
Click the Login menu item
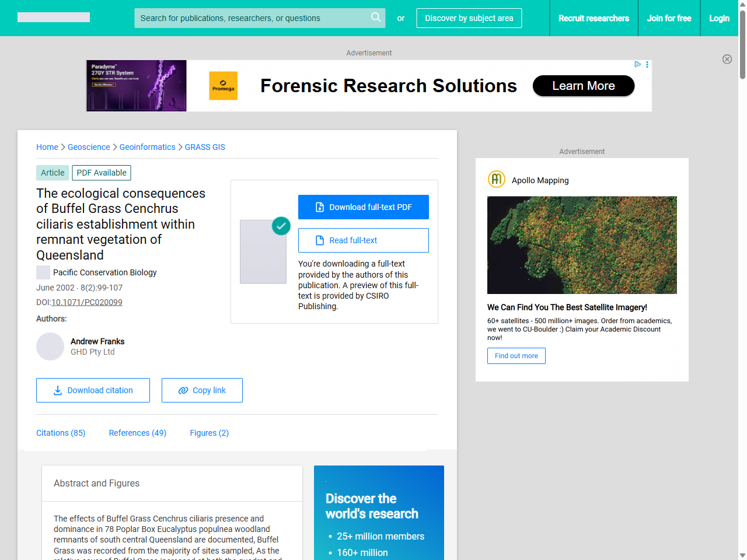(x=719, y=18)
